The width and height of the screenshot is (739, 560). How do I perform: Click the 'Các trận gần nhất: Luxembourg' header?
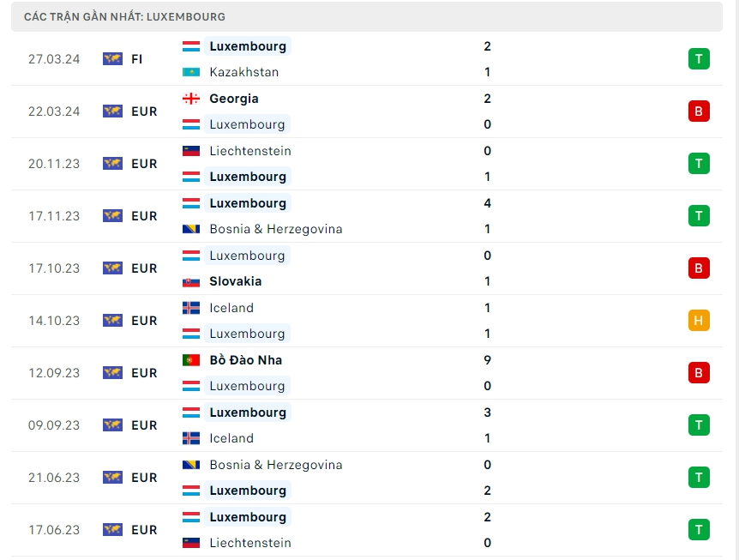(125, 16)
